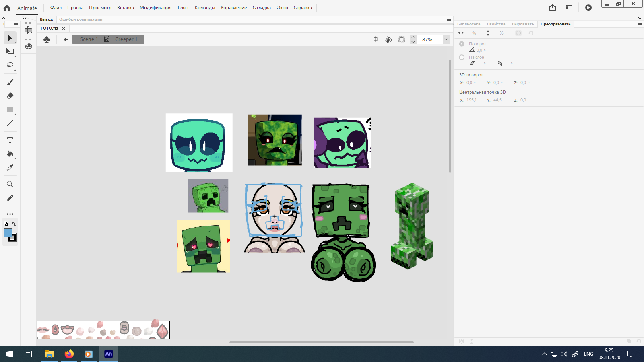Click the blue fill color swatch

8,232
